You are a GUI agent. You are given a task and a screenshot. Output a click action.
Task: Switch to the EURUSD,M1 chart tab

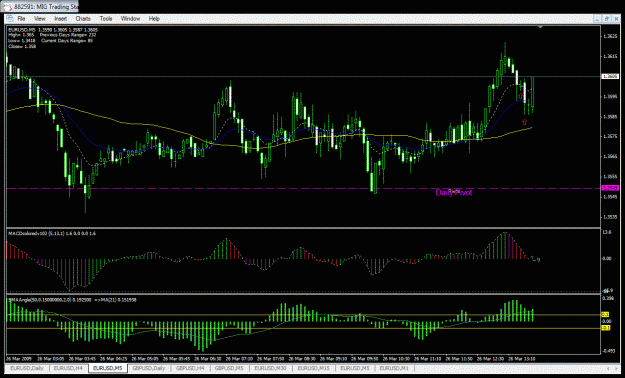click(395, 368)
